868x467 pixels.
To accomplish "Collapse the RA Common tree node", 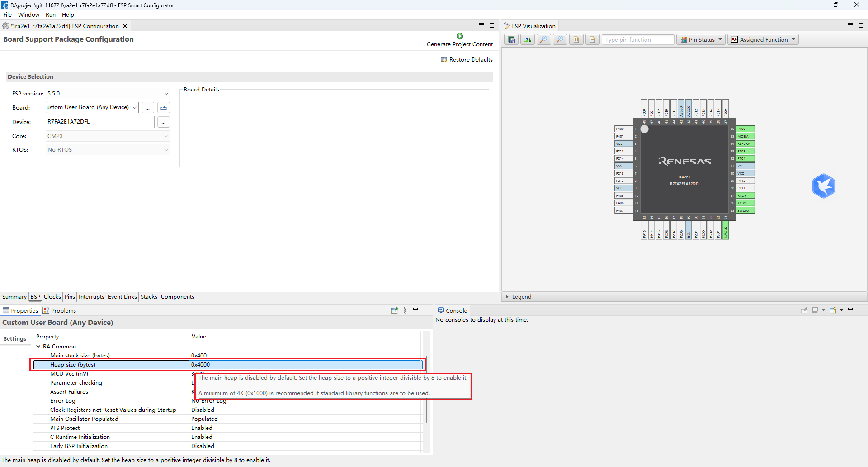I will click(38, 347).
